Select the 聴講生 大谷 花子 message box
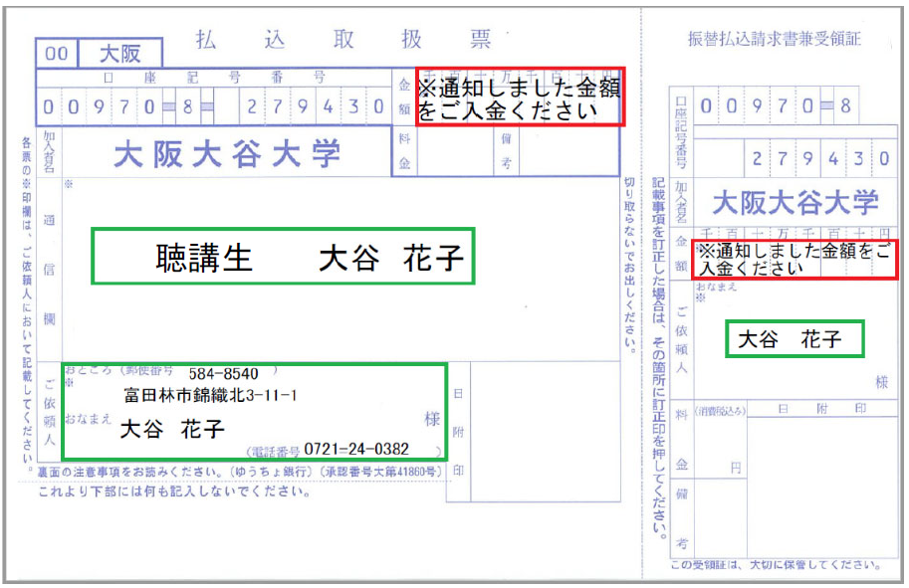 (x=283, y=257)
